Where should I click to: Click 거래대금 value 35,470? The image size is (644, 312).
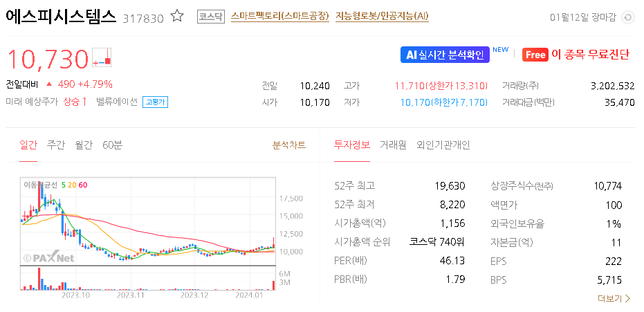click(x=619, y=102)
